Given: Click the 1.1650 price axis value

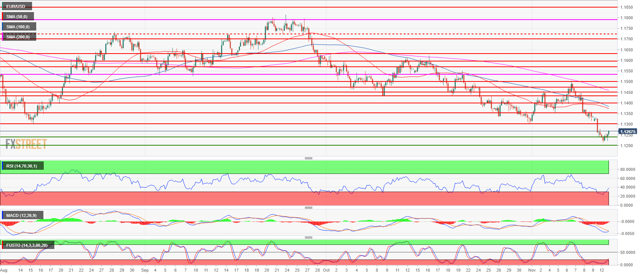Looking at the screenshot, I should point(627,50).
